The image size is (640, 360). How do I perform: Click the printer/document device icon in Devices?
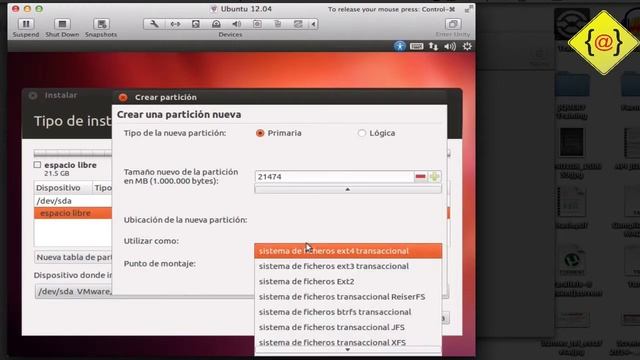278,24
